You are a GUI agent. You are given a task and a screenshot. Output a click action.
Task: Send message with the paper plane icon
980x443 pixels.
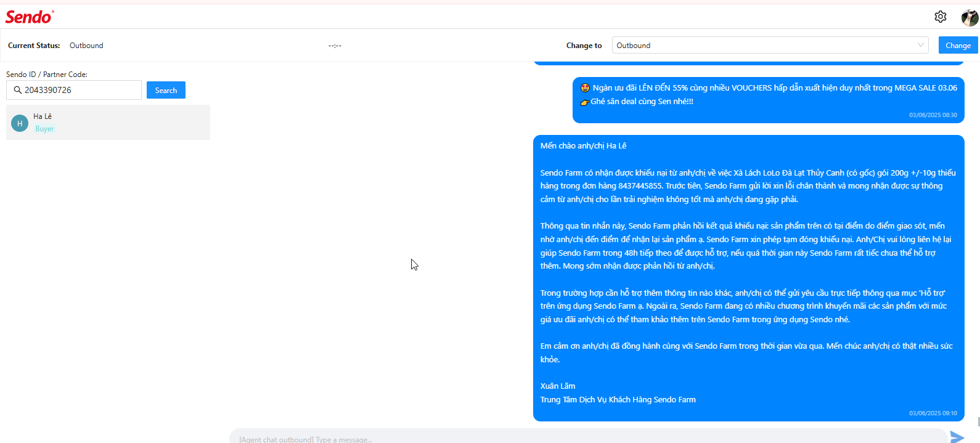957,437
